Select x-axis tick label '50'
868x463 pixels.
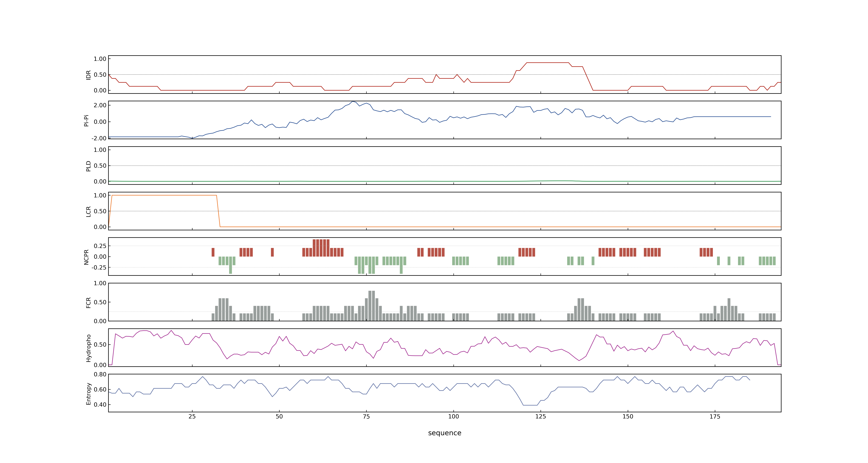(279, 416)
